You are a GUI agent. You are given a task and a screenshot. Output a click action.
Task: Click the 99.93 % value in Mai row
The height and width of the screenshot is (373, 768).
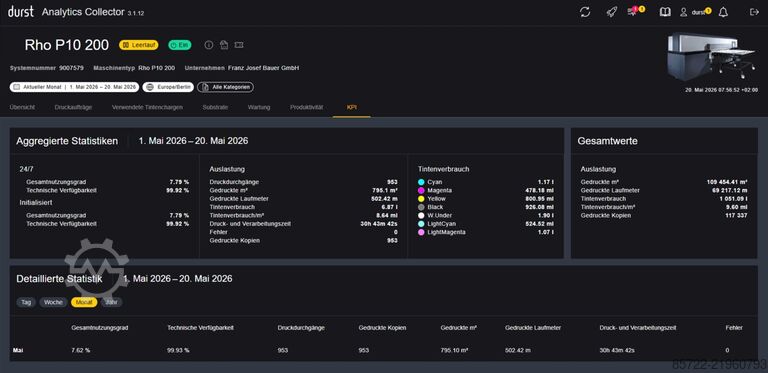point(178,350)
